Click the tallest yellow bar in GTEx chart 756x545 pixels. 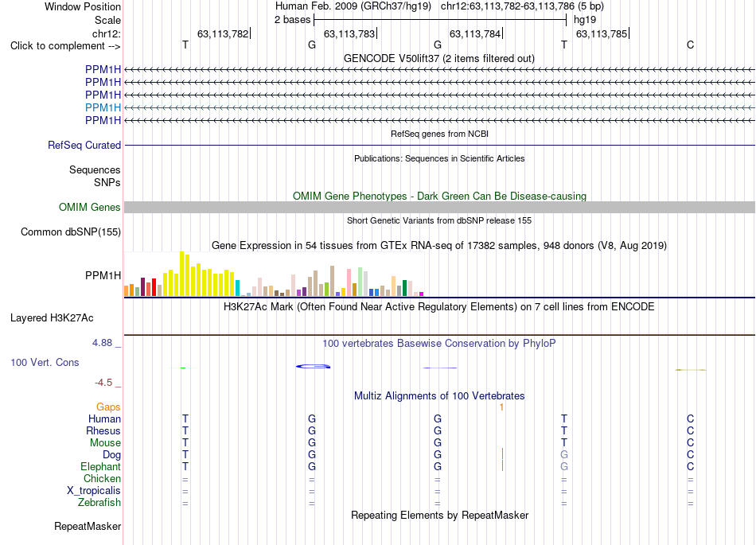tap(181, 274)
